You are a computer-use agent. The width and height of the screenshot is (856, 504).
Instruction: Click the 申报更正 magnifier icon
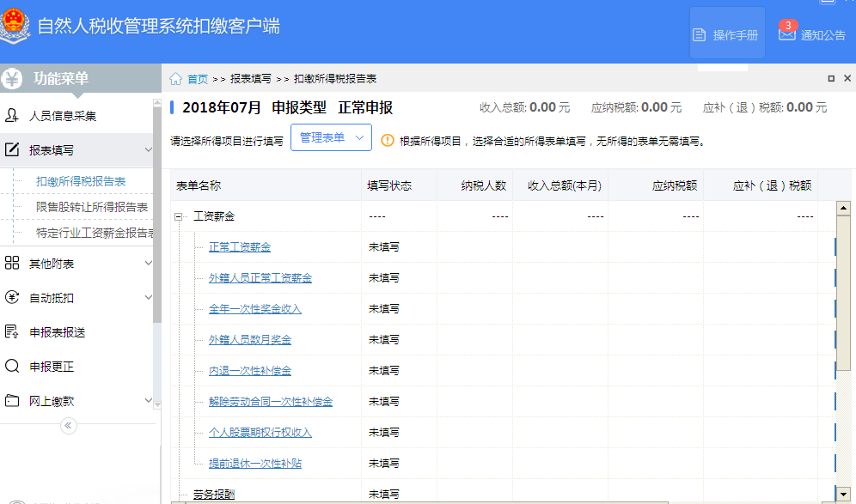coord(12,367)
